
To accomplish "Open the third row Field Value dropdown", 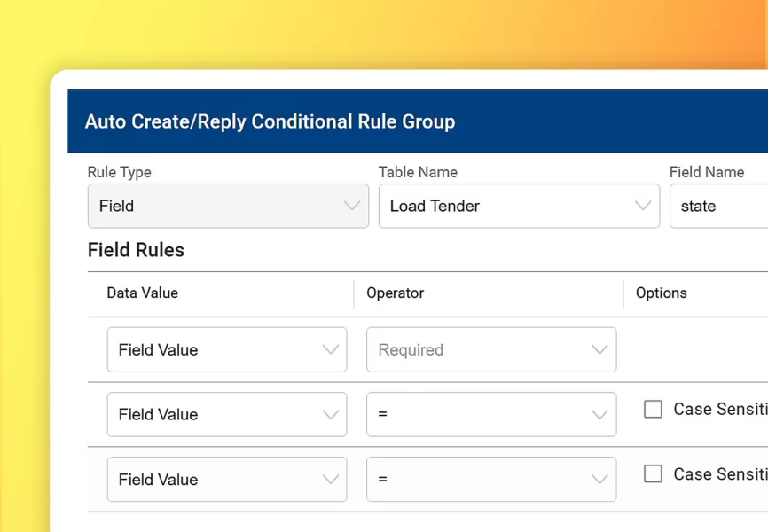I will pos(226,480).
